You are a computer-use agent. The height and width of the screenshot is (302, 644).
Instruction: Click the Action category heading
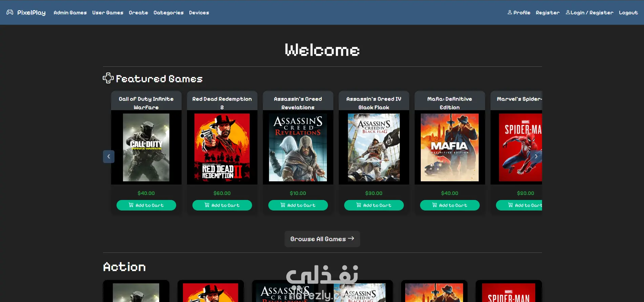(x=124, y=267)
